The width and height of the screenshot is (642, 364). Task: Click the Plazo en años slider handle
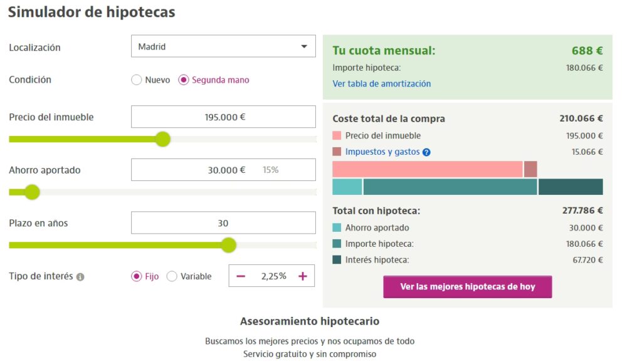point(229,245)
